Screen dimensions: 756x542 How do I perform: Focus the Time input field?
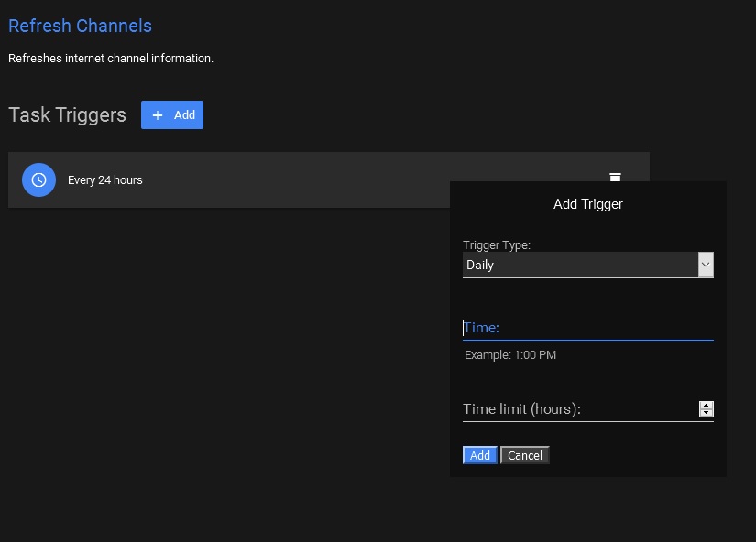[586, 328]
